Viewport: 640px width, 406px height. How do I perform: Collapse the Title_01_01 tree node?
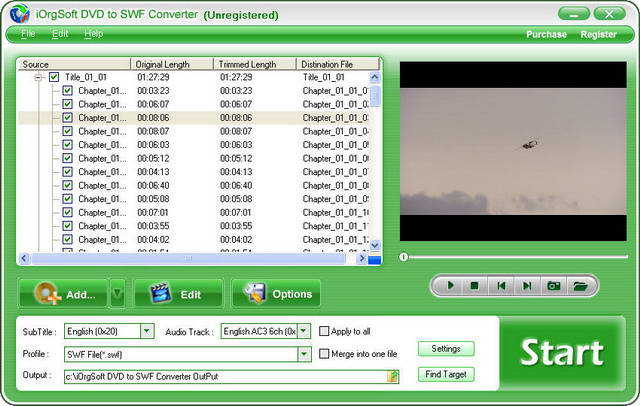39,77
